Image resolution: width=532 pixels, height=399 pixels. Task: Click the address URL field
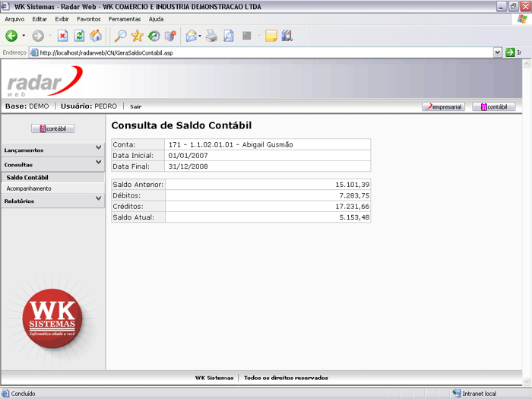[258, 52]
